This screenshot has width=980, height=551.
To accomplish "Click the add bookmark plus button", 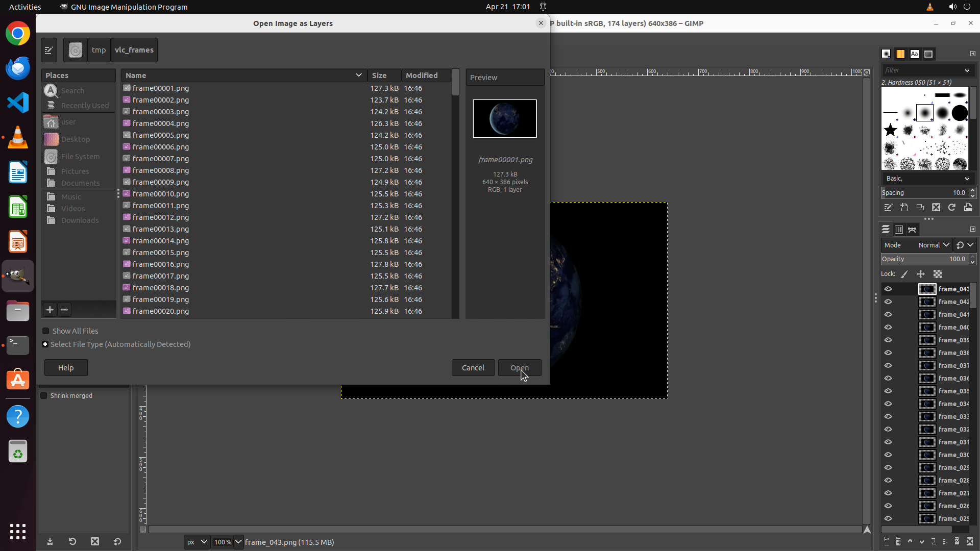I will (x=50, y=310).
